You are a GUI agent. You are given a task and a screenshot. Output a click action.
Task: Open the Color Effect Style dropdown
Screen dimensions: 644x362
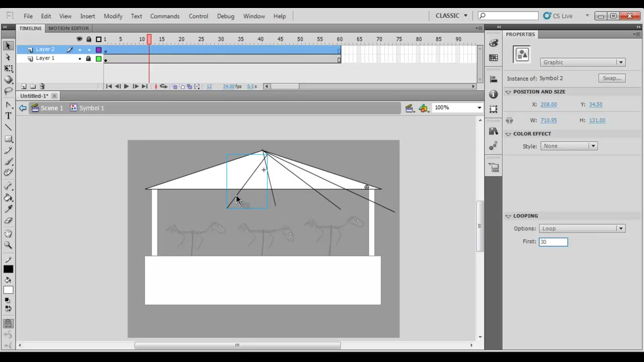569,146
